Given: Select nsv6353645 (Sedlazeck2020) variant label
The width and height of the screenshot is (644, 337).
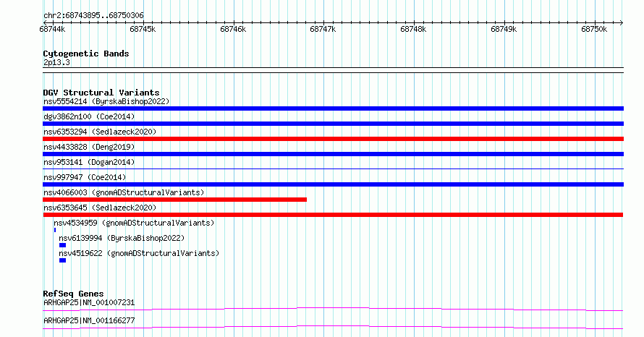Looking at the screenshot, I should (100, 208).
